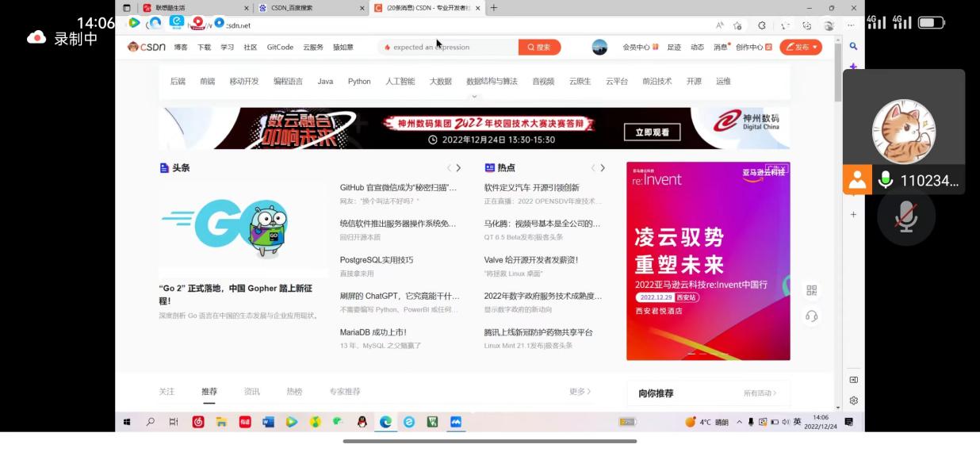This screenshot has height=452, width=980.
Task: Click the favorites star icon in address bar
Action: tap(738, 25)
